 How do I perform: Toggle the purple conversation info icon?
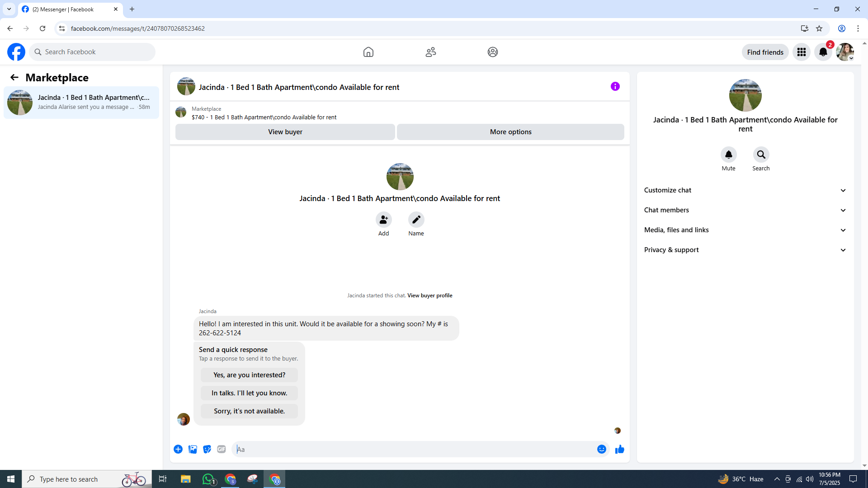click(615, 86)
